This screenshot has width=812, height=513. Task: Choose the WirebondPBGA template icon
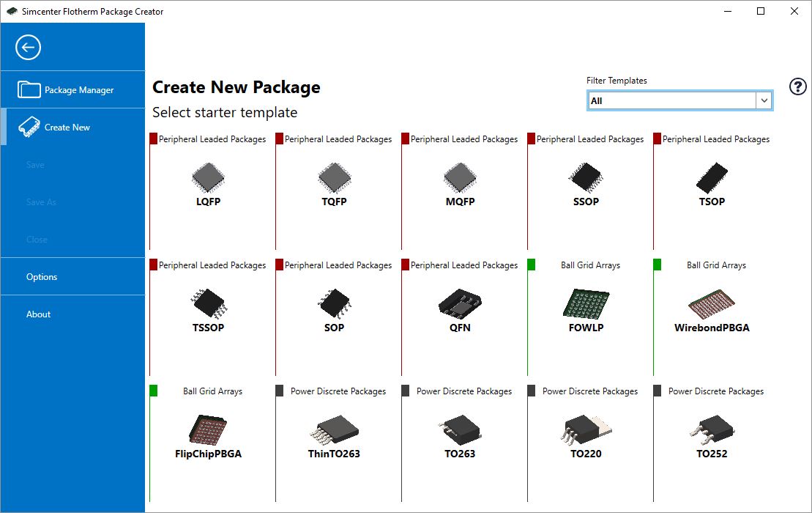712,304
